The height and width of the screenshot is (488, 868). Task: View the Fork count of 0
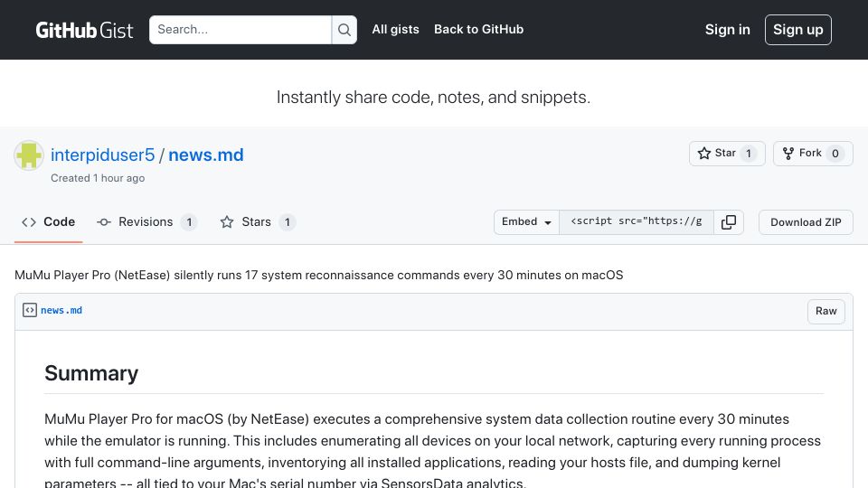coord(835,154)
